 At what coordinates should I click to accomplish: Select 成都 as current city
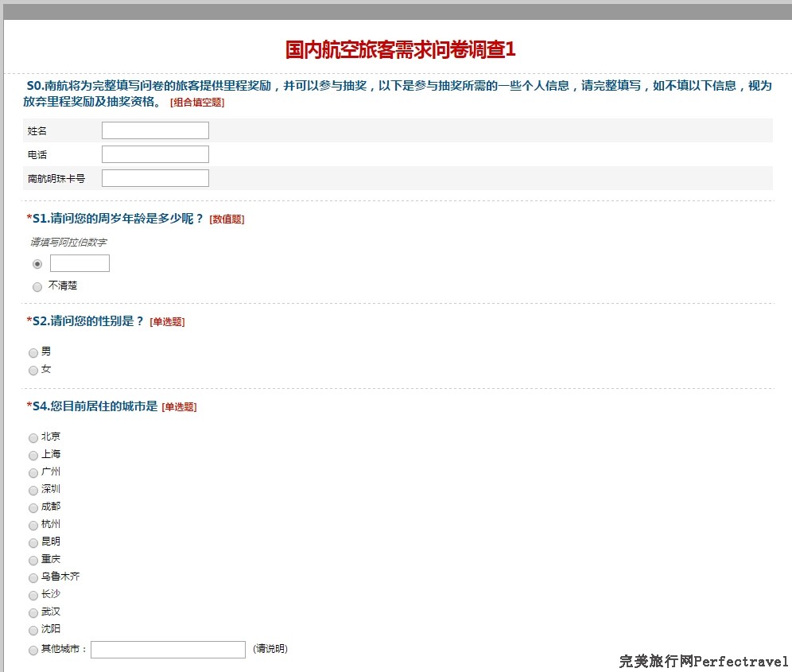(33, 507)
